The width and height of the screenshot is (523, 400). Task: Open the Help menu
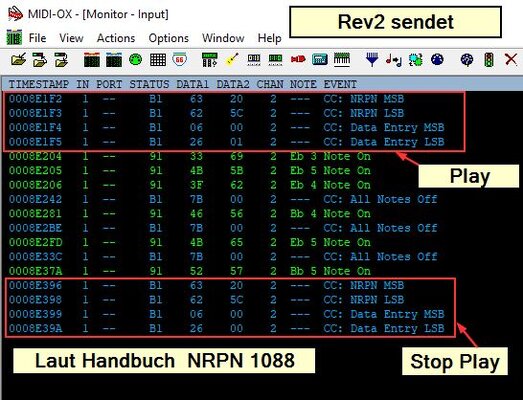coord(269,38)
